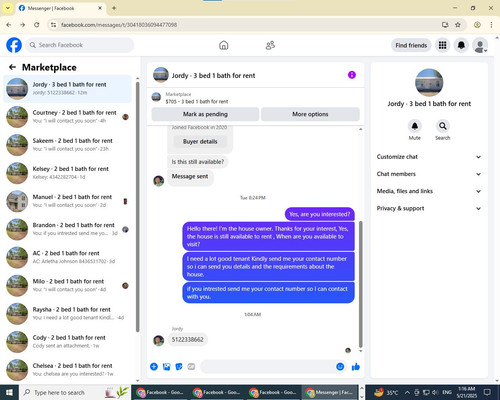Click the Facebook logo icon
Viewport: 500px width, 400px height.
[14, 45]
